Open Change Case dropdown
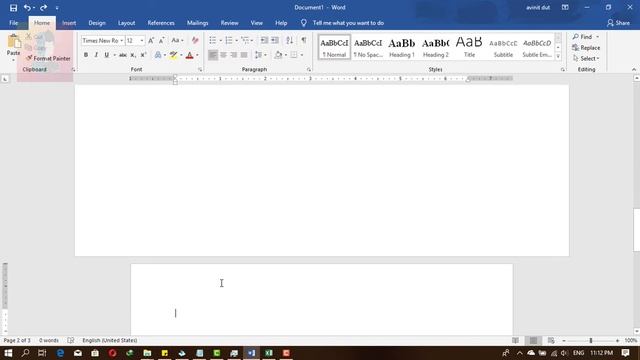 (177, 40)
